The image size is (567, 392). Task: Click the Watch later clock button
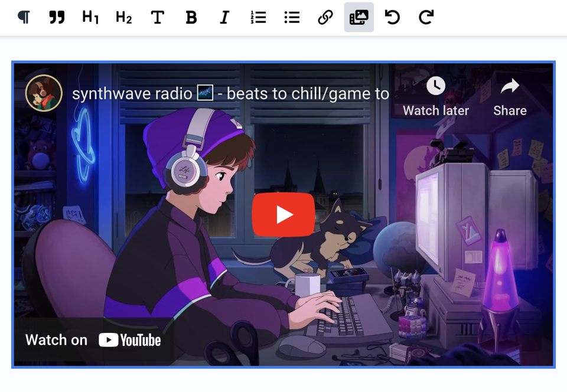(436, 96)
